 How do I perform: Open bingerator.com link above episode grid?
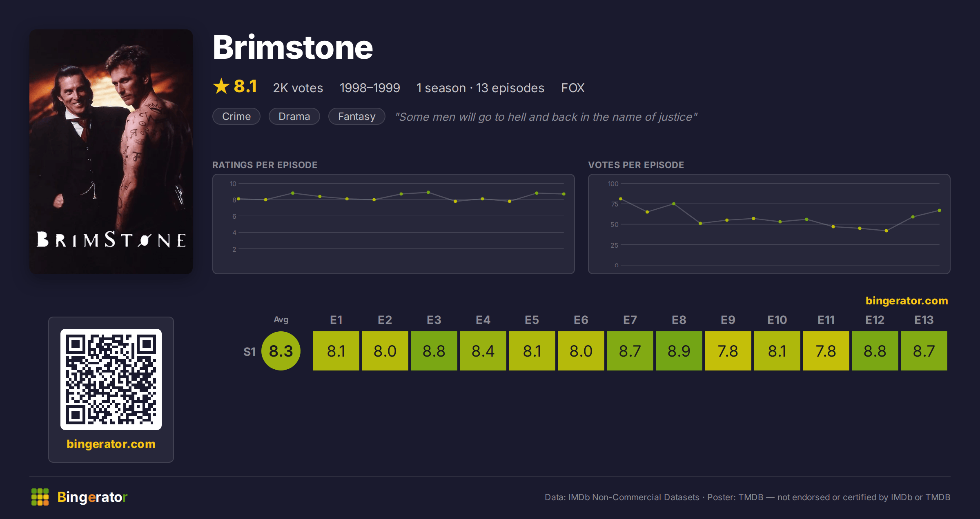pos(906,301)
